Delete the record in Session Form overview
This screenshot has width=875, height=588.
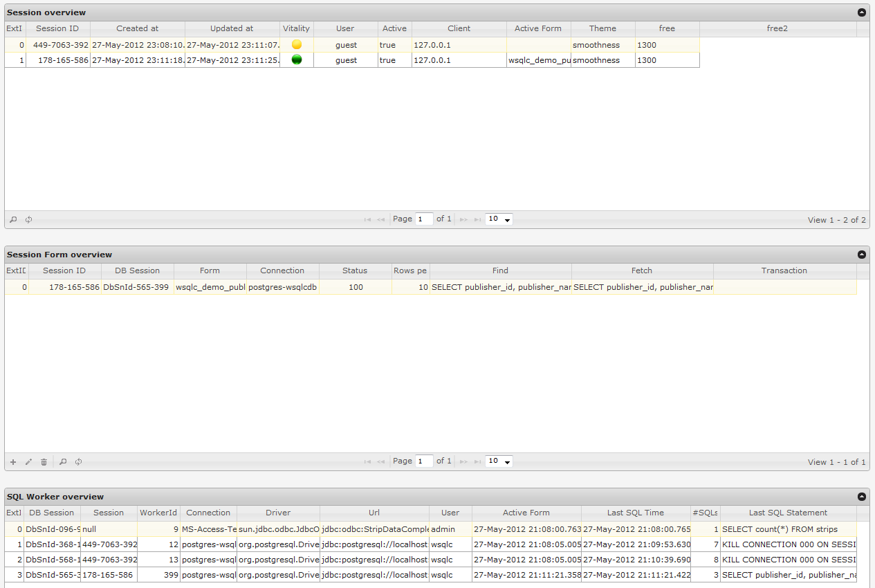[x=44, y=461]
